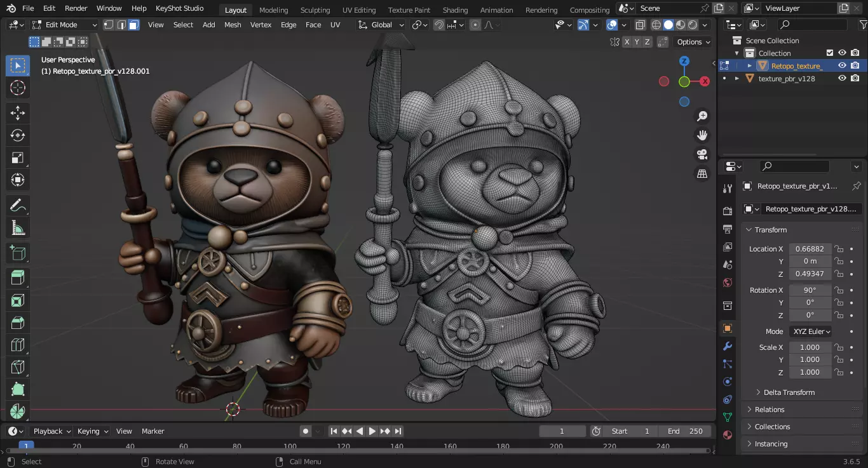Switch to edge select mode
This screenshot has height=468, width=868.
tap(121, 25)
